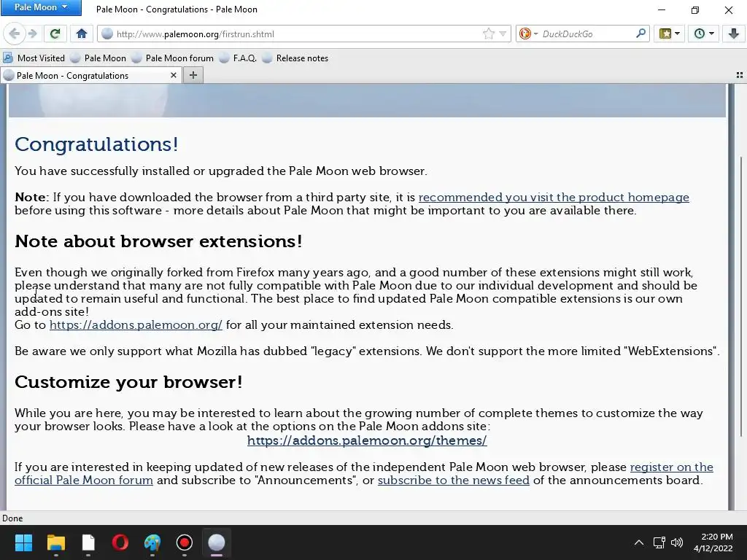
Task: Select the Pale Moon - Congratulations tab
Action: tap(90, 75)
